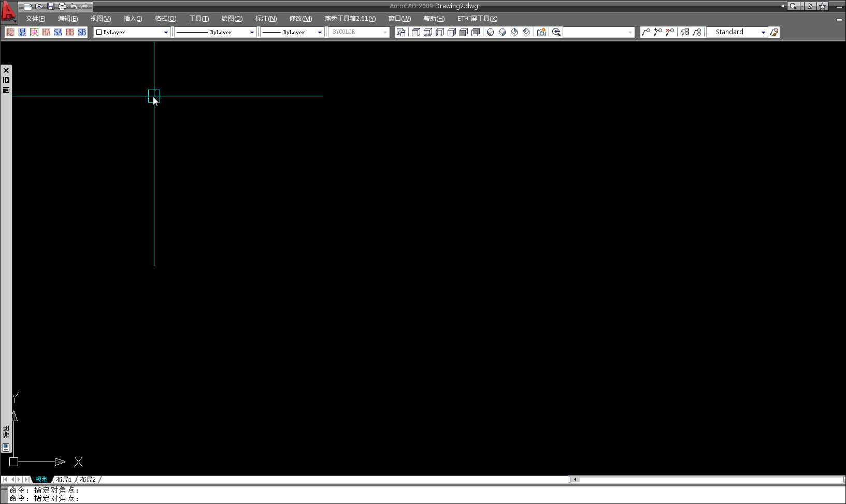Undo the last action with arrow icon
Screen dimensions: 846x504
tap(73, 6)
